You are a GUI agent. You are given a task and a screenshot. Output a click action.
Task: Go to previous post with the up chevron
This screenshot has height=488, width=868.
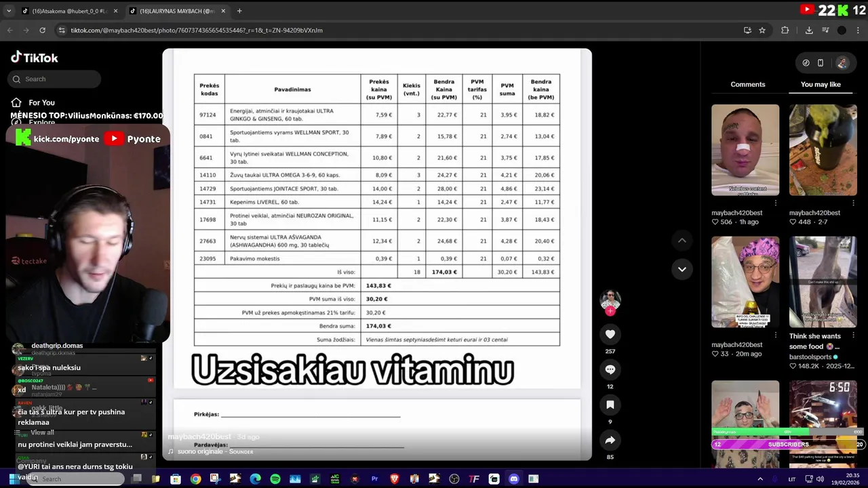682,241
